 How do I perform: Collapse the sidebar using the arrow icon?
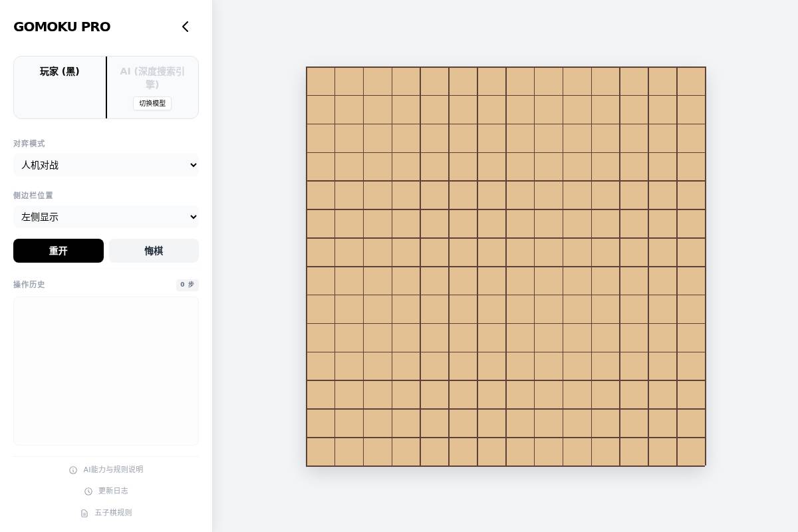[x=186, y=27]
